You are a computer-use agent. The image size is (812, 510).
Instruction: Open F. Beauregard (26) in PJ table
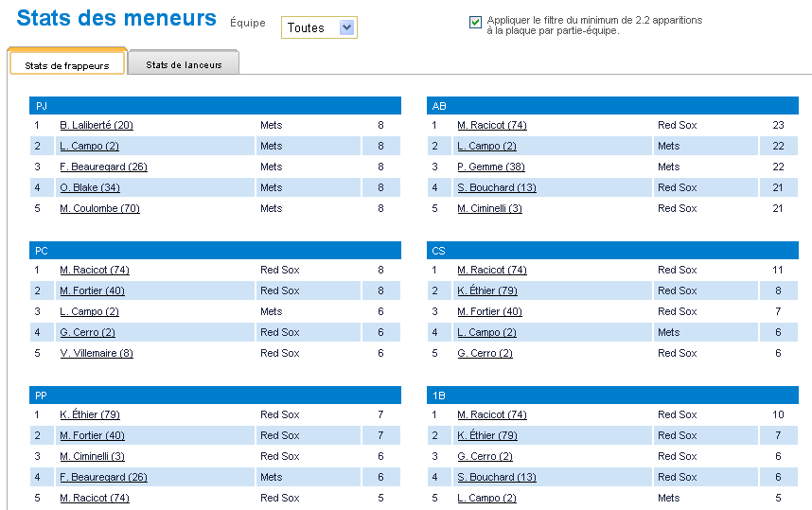point(103,167)
